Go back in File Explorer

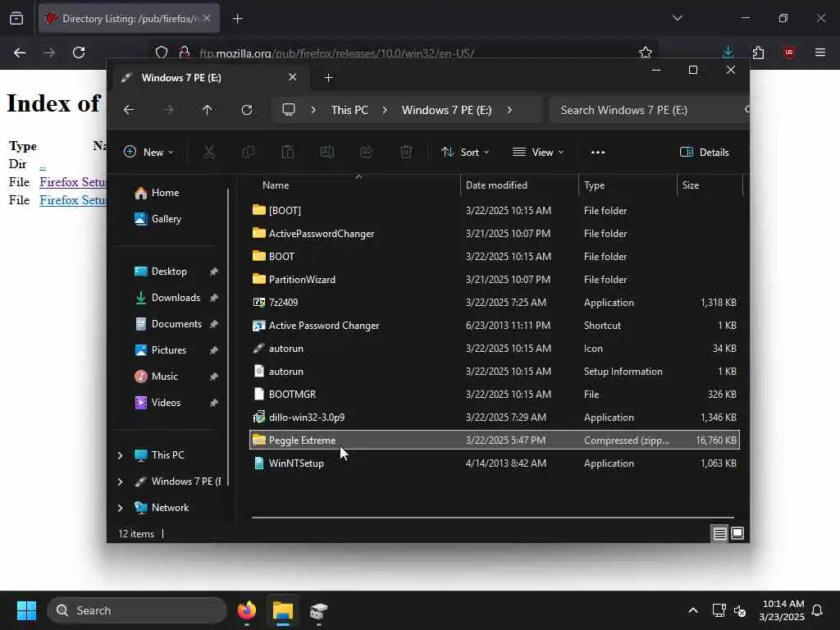(129, 110)
